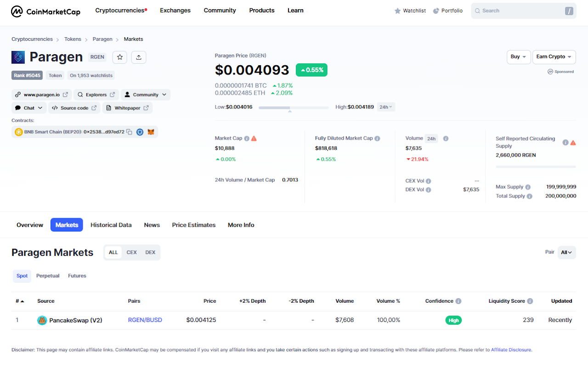This screenshot has width=588, height=372.
Task: Click the info icon beside Volume 24h
Action: [x=446, y=138]
